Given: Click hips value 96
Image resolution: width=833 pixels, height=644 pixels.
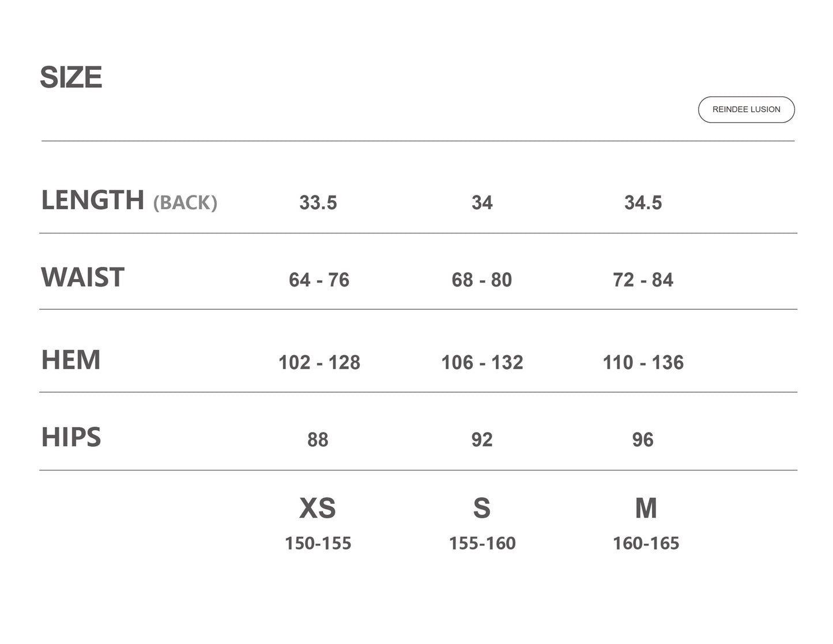Looking at the screenshot, I should pos(643,439).
